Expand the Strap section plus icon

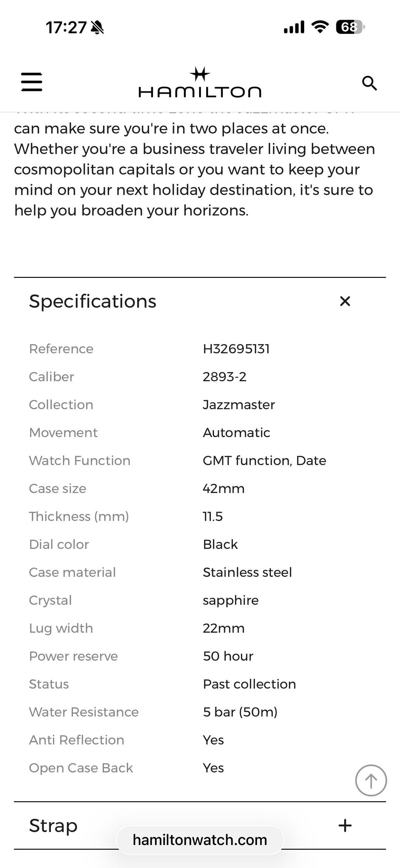tap(345, 825)
